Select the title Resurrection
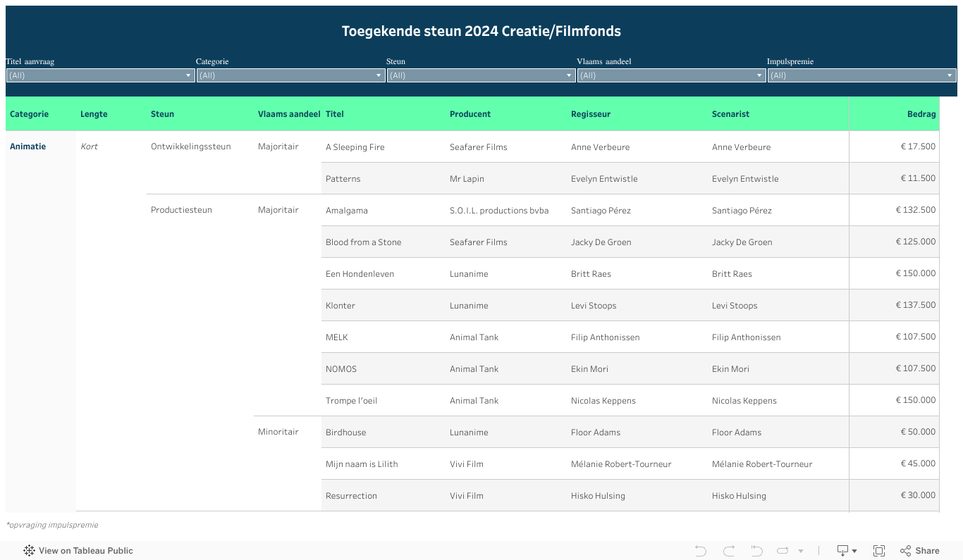The height and width of the screenshot is (560, 963). pos(352,496)
